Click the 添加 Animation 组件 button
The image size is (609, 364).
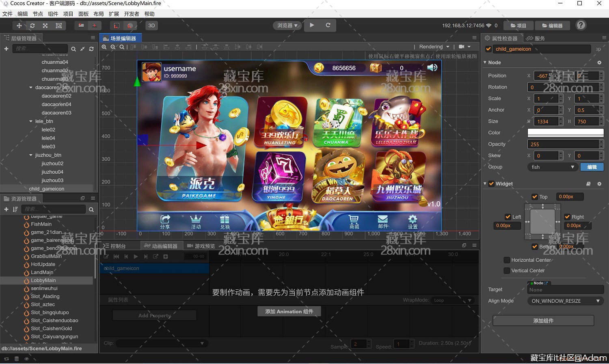(289, 311)
